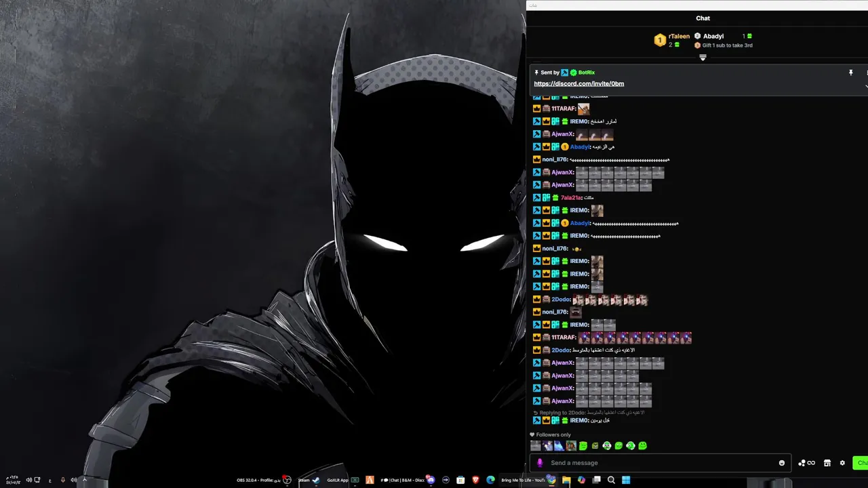Click username 7ala21a in chat

coord(571,197)
